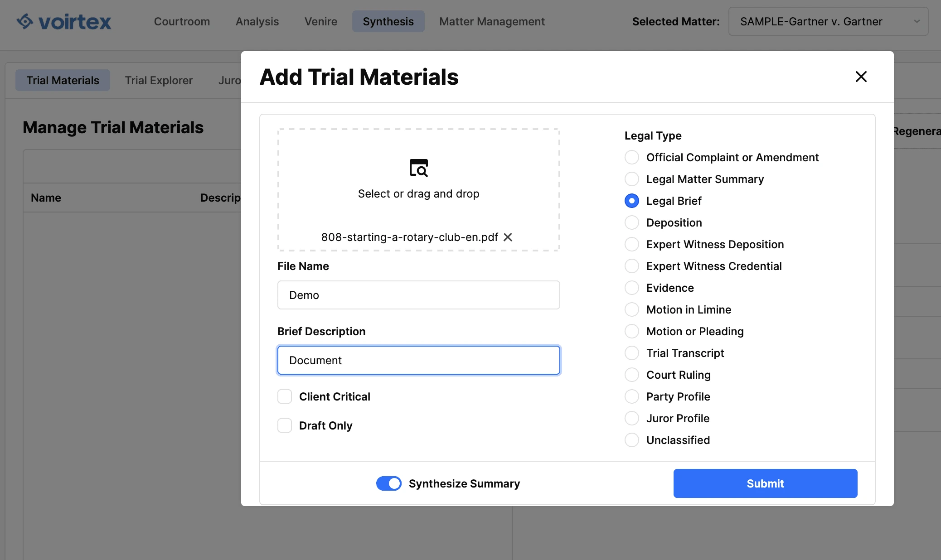Select Official Complaint or Amendment option
Image resolution: width=941 pixels, height=560 pixels.
[x=632, y=157]
